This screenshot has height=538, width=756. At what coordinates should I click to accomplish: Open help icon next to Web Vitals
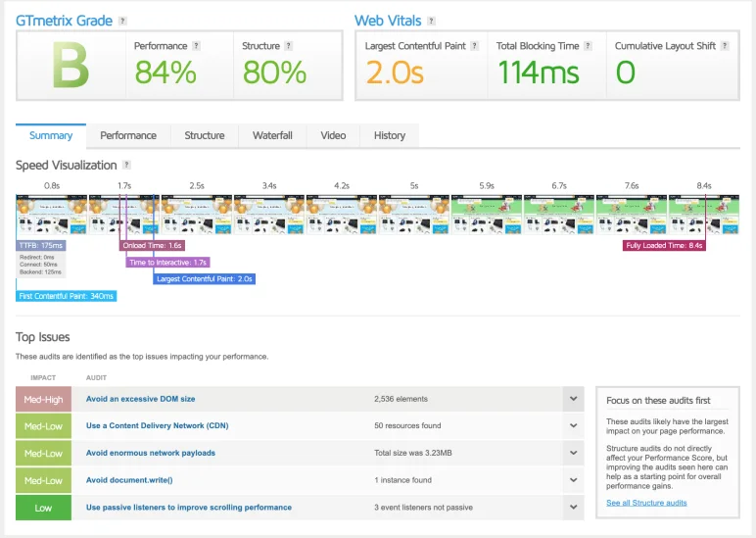[432, 21]
